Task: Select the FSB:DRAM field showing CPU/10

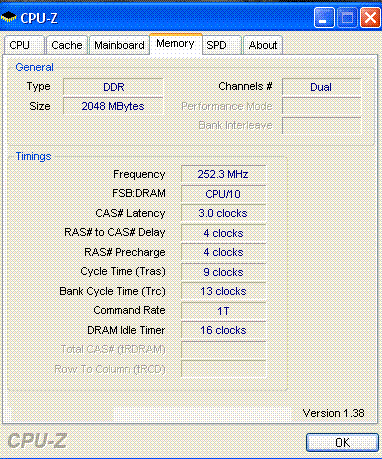Action: click(x=223, y=194)
